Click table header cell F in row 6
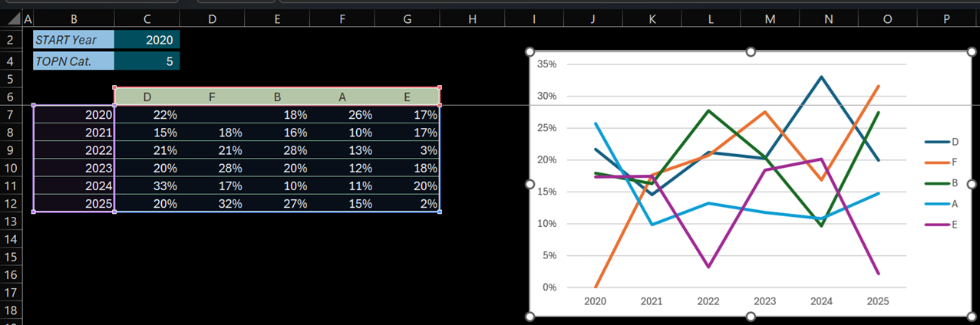This screenshot has height=325, width=980. point(212,97)
